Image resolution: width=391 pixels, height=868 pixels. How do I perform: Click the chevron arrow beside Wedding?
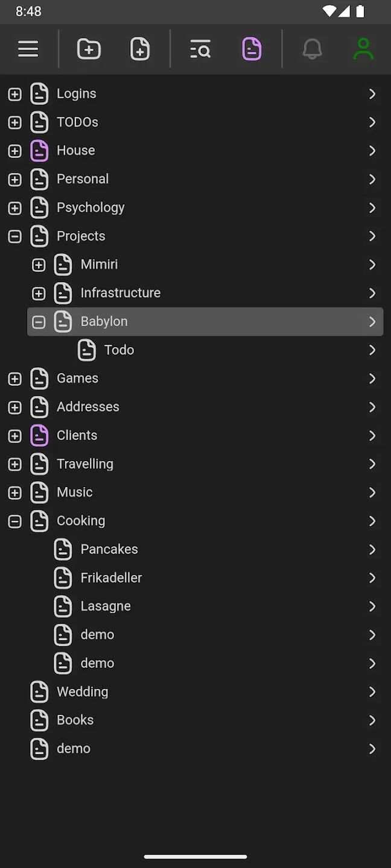point(372,692)
